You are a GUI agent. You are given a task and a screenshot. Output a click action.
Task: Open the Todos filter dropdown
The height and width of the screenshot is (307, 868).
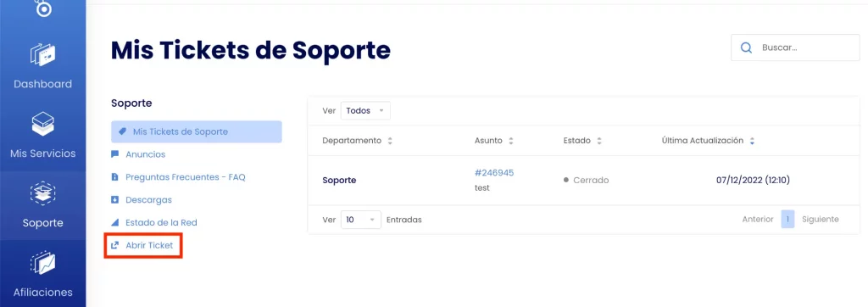coord(365,110)
